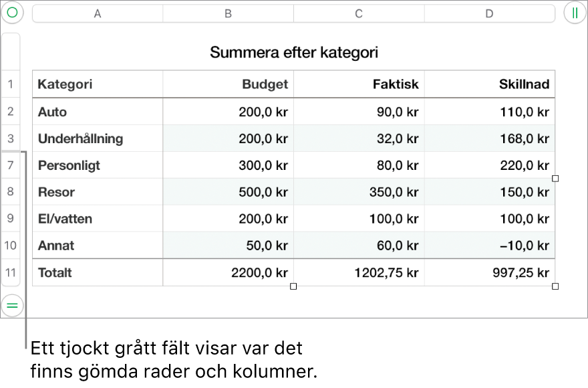
Task: Click the add rows handle icon
Action: click(13, 305)
